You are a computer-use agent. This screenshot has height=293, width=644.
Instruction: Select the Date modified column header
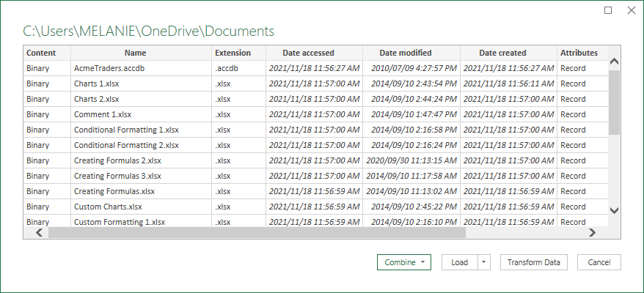(x=406, y=53)
